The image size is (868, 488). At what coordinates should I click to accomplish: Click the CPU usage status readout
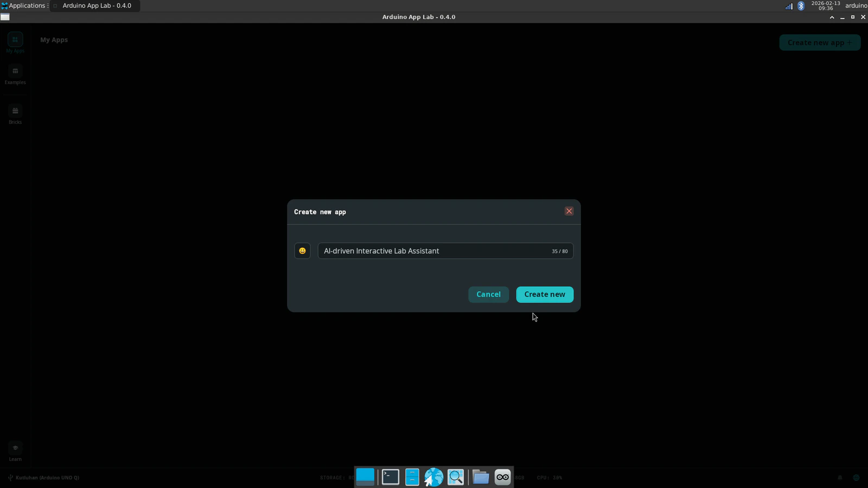tap(550, 478)
